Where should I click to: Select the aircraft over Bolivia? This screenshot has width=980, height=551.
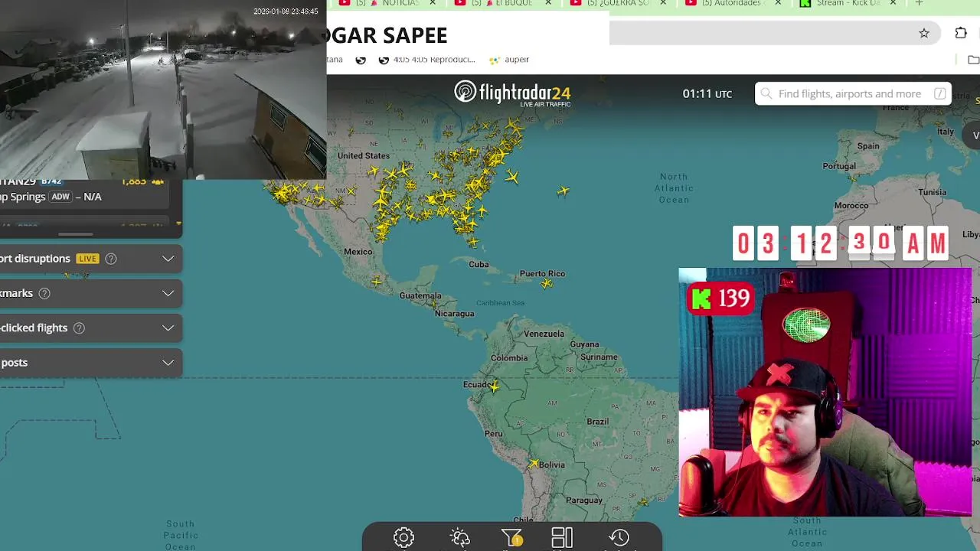pos(533,464)
